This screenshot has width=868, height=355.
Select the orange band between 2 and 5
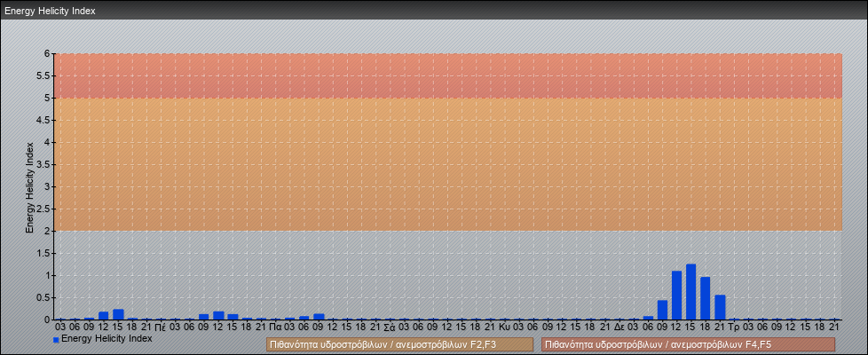point(448,164)
